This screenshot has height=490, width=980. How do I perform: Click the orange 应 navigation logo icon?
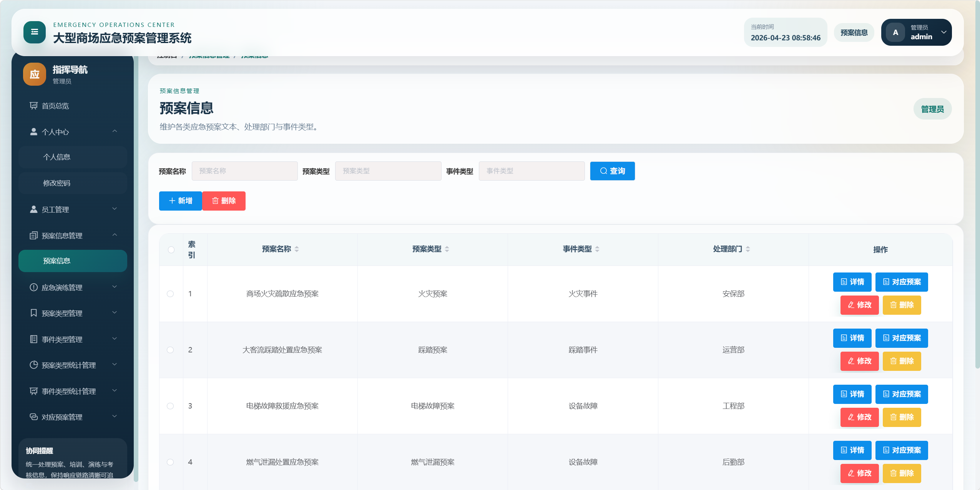click(x=34, y=74)
